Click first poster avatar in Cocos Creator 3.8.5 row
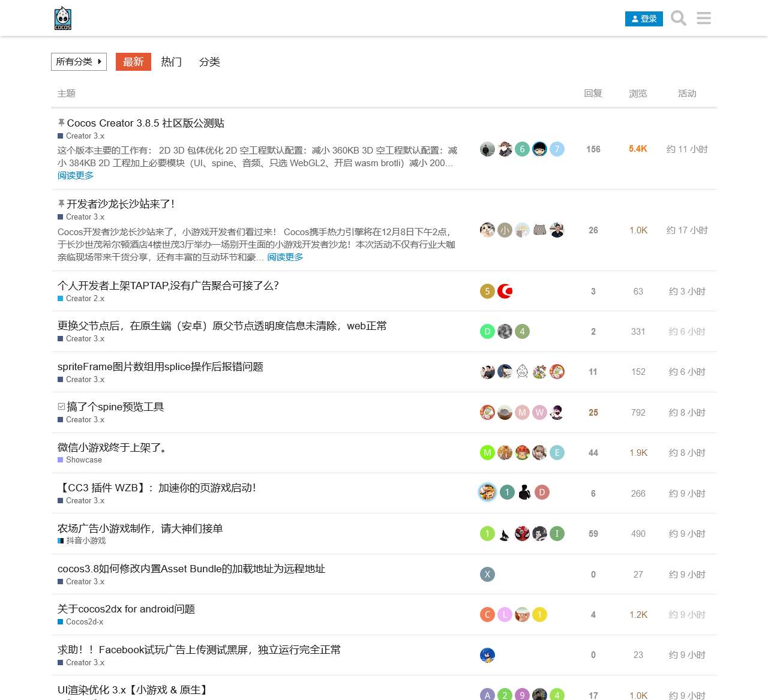The image size is (768, 700). (x=487, y=149)
